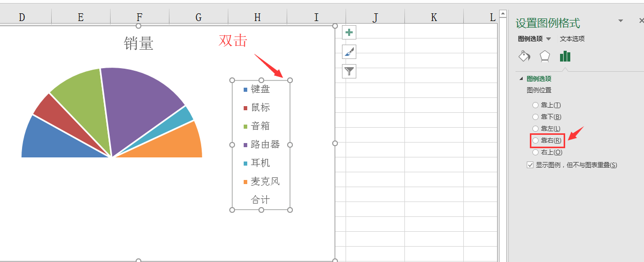Select column I header
Image resolution: width=644 pixels, height=262 pixels.
click(x=316, y=17)
